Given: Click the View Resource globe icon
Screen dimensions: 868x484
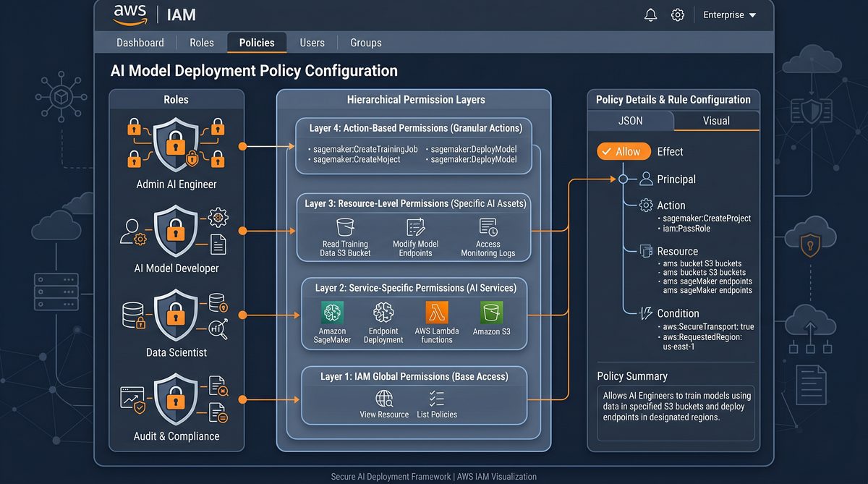Looking at the screenshot, I should pos(384,398).
